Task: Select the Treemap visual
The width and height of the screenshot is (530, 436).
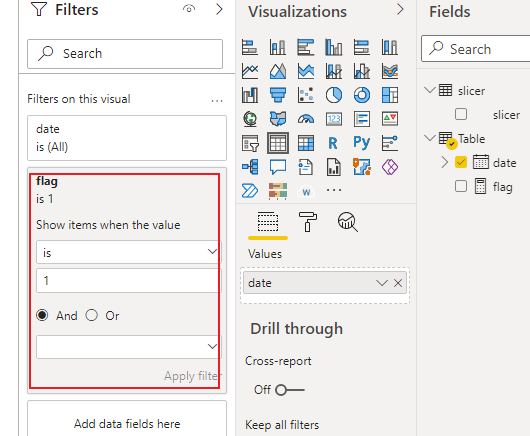Action: [x=390, y=95]
